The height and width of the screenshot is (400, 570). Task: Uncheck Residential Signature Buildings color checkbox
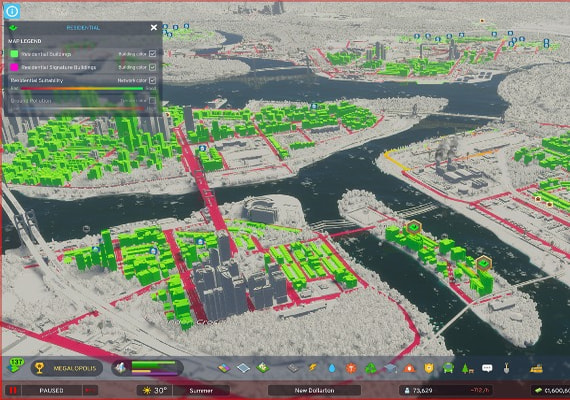(152, 67)
